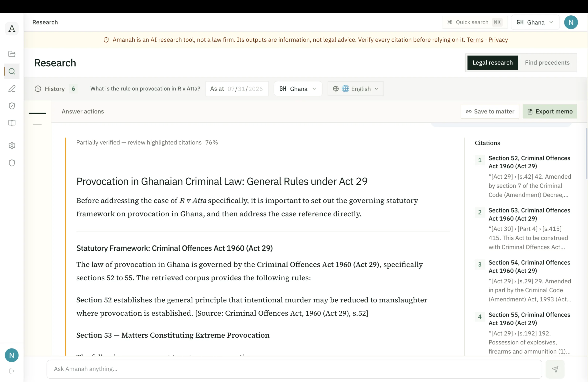Open the open-book library icon in sidebar
This screenshot has height=382, width=588.
tap(12, 123)
